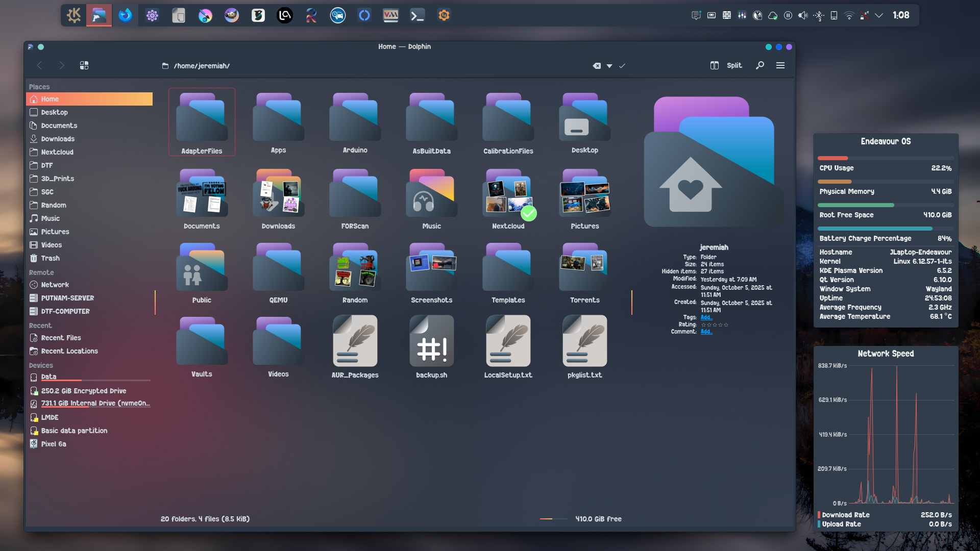Open the clock calendar popup

901,15
